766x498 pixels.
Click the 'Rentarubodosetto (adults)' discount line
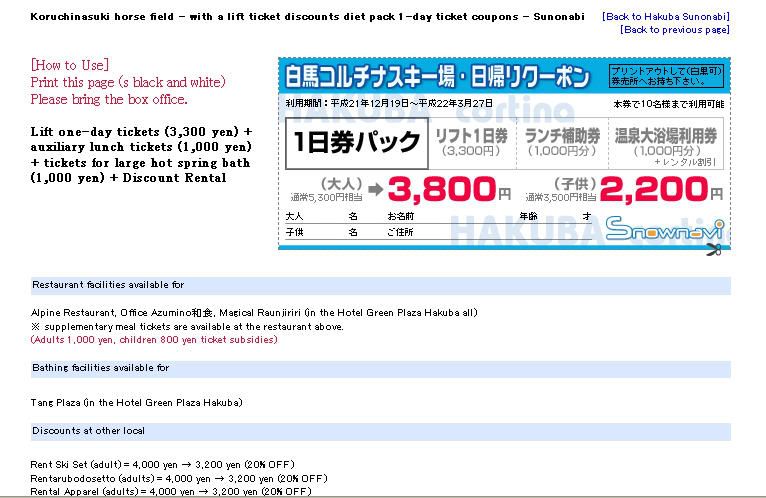(x=179, y=478)
